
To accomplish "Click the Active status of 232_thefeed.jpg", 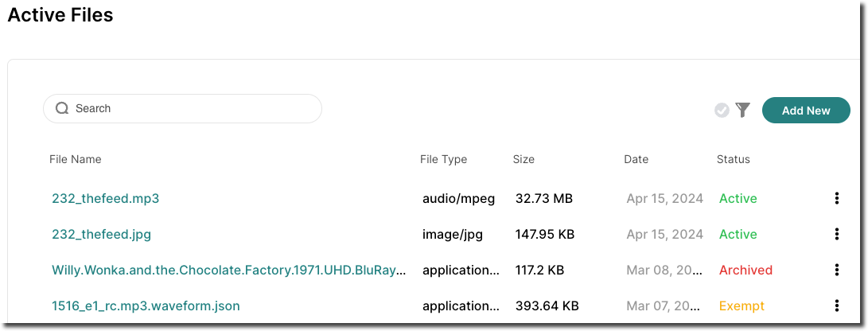I will click(x=738, y=234).
